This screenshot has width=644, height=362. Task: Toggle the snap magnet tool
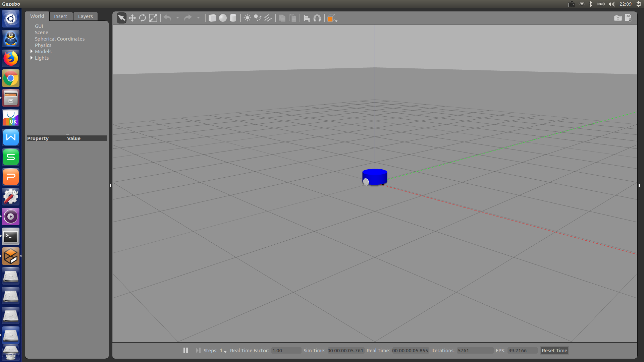coord(317,18)
